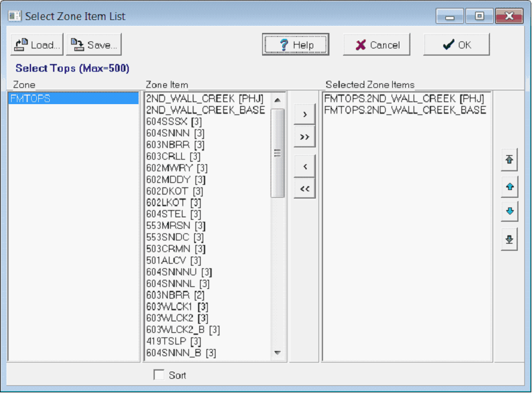Select FMTOPS in the Zone list
This screenshot has height=393, width=532.
point(30,99)
